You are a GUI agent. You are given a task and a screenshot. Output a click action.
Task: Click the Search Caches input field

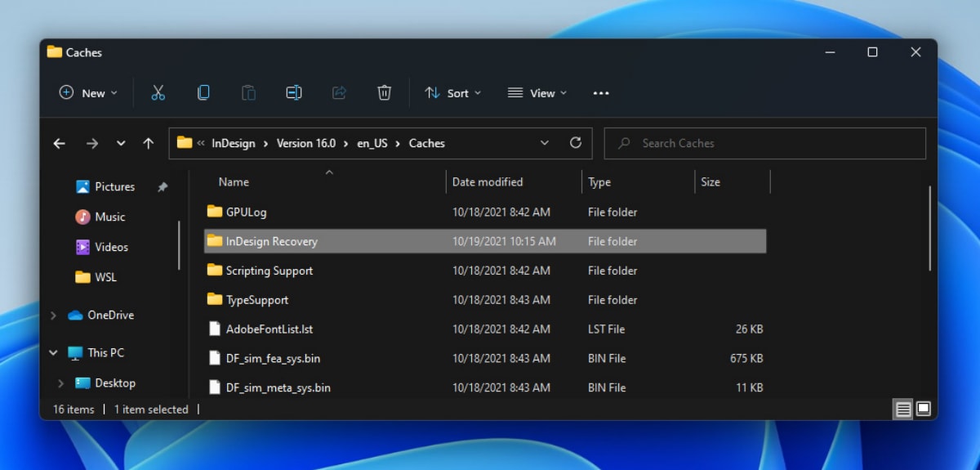click(x=764, y=143)
